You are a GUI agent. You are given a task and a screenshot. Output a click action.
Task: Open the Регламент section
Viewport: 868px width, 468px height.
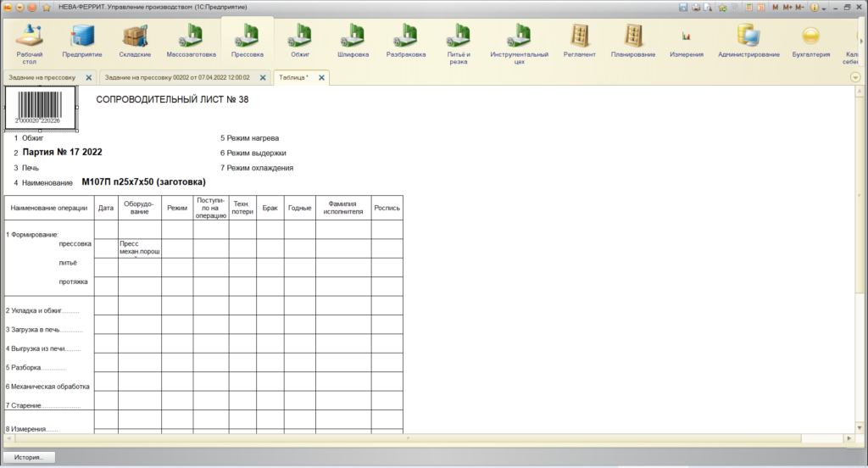[579, 42]
